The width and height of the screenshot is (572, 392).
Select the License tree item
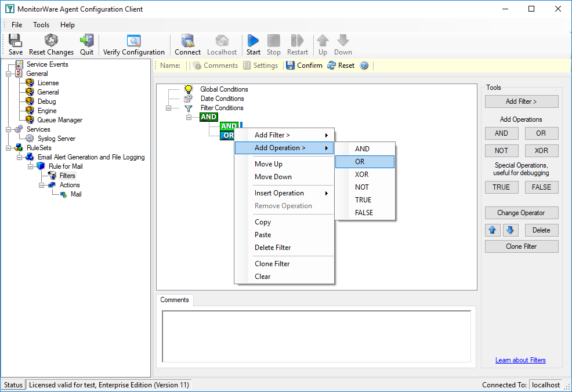point(48,83)
